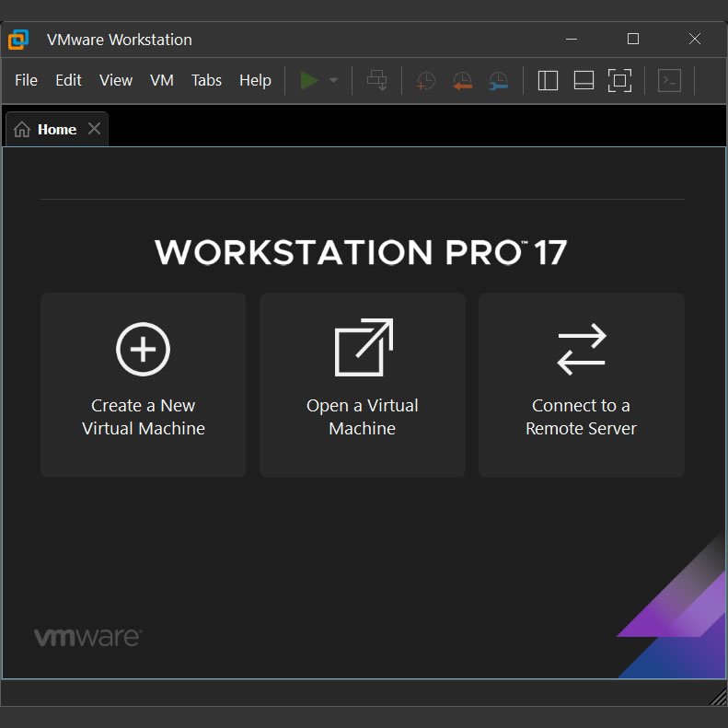
Task: Click Create a New Virtual Machine tile
Action: click(143, 385)
